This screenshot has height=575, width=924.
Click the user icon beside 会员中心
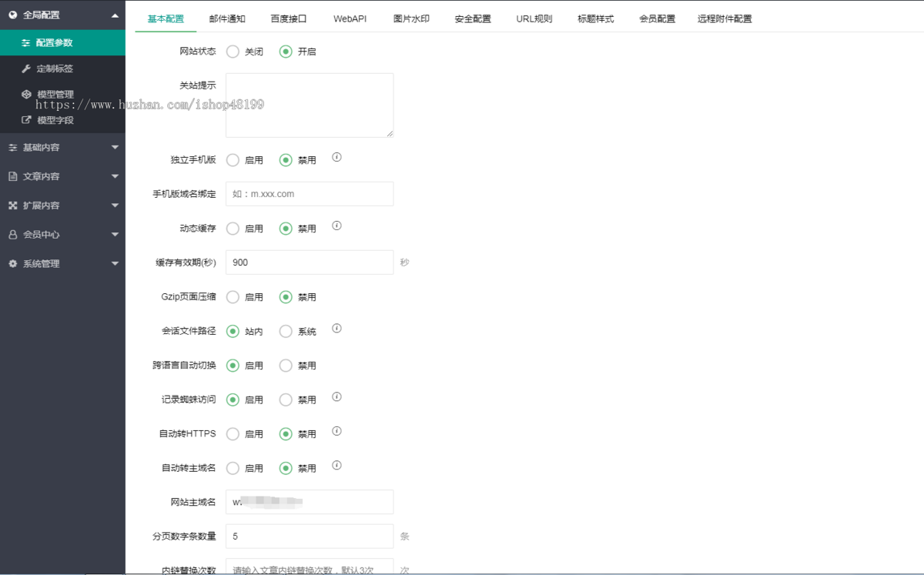13,235
